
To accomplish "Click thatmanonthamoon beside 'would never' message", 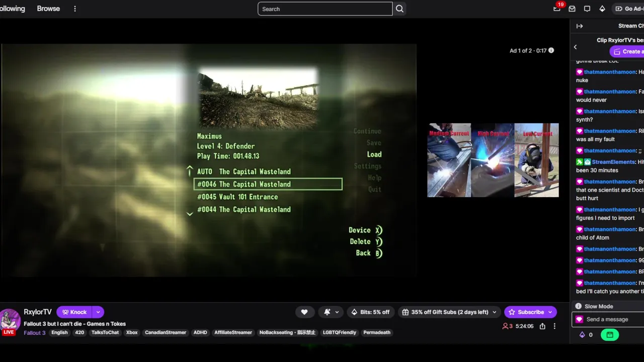I will point(610,92).
